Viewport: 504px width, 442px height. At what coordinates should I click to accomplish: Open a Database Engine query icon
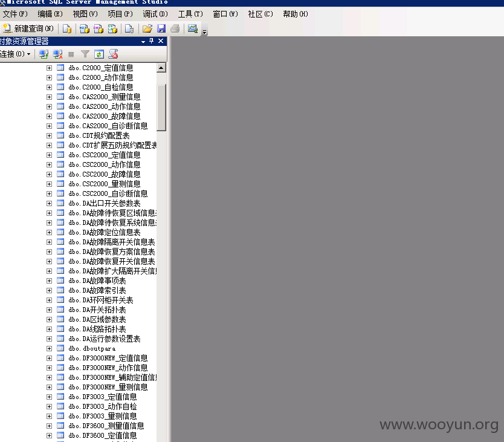tap(67, 28)
